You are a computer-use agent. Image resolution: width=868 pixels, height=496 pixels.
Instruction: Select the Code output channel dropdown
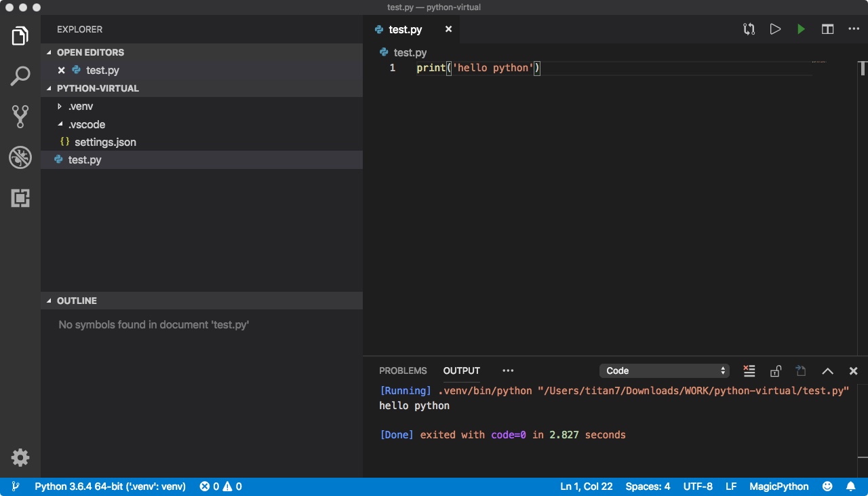[665, 370]
